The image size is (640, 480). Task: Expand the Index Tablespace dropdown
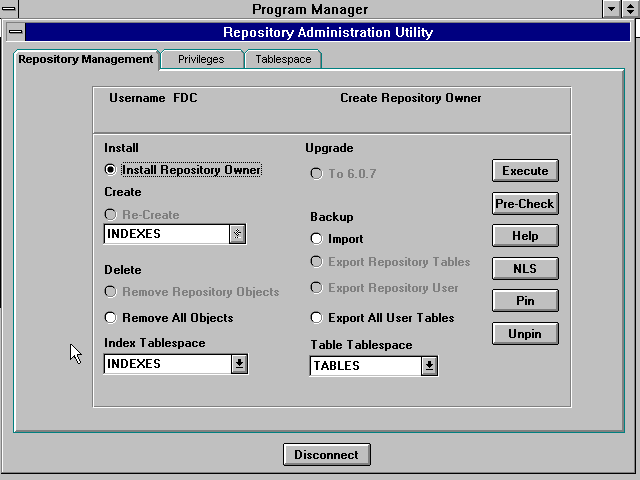pos(239,364)
